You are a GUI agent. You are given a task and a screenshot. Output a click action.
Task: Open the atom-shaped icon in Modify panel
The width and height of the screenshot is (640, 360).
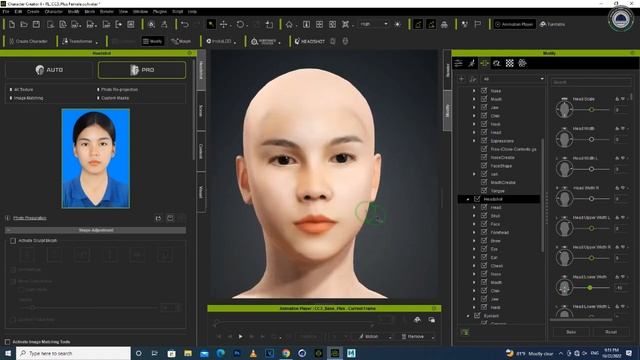522,63
